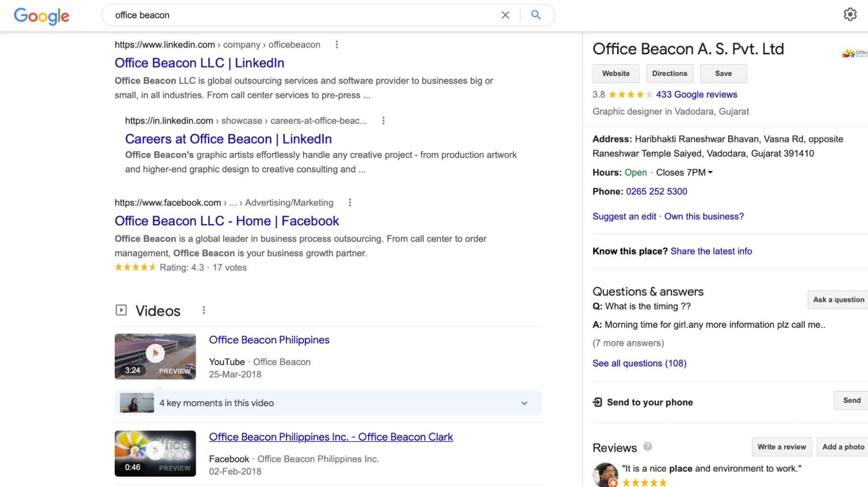The height and width of the screenshot is (487, 868).
Task: Open Office Beacon LLC - Home | Facebook link
Action: pos(227,221)
